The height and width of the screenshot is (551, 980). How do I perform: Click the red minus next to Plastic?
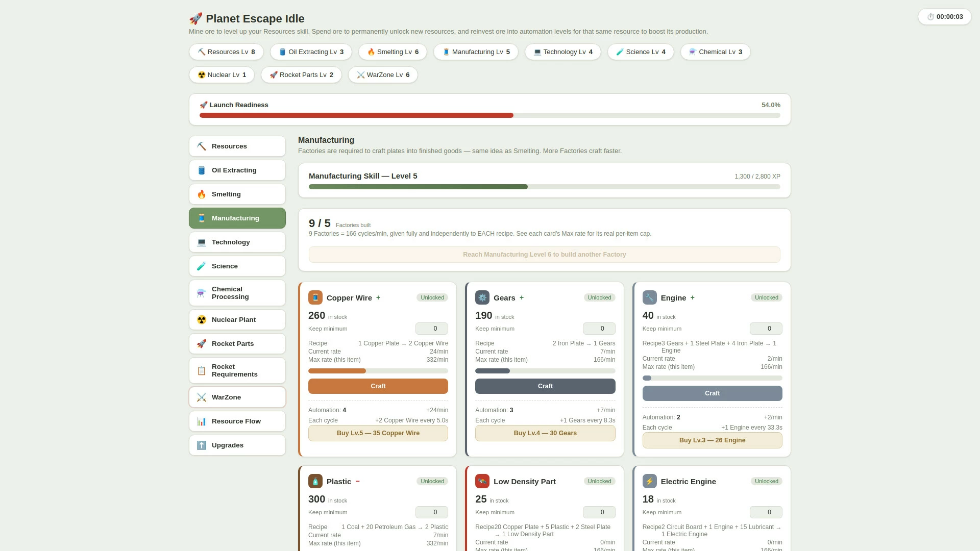pyautogui.click(x=357, y=481)
